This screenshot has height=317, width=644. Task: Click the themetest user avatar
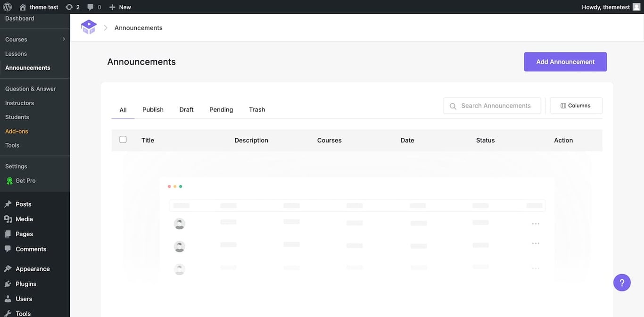click(636, 7)
